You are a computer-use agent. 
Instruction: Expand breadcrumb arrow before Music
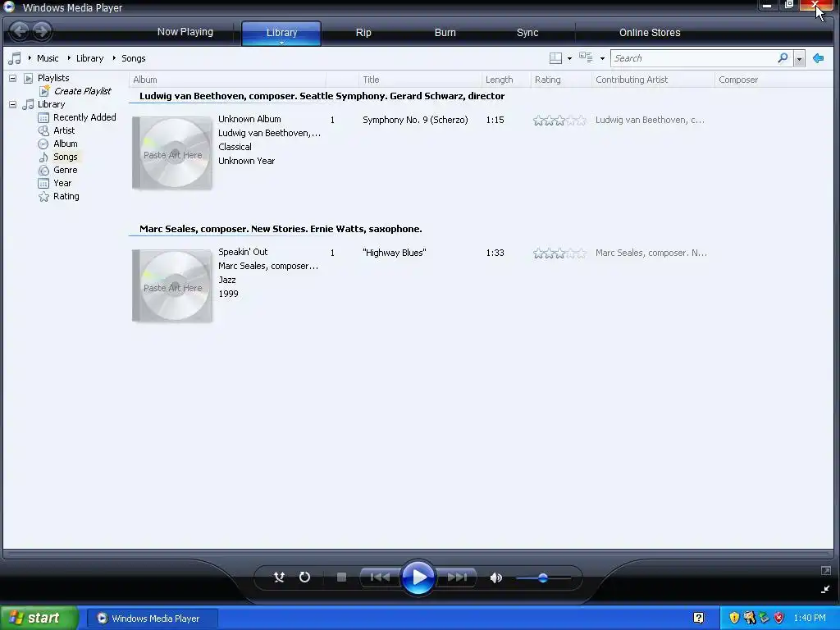pos(30,58)
